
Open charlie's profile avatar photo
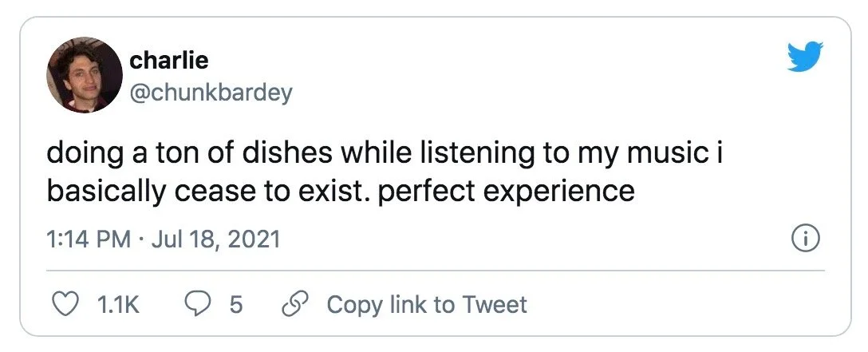[x=84, y=74]
